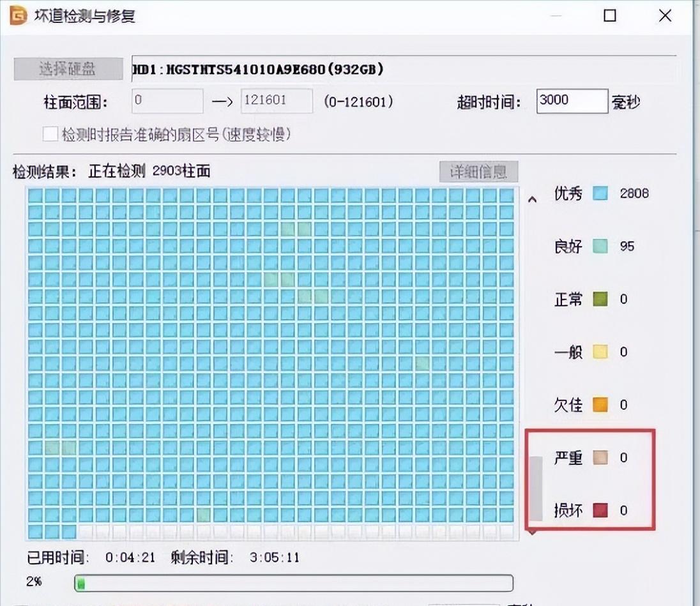Click the 正常 (Normal) legend swatch
The width and height of the screenshot is (700, 606).
tap(601, 299)
